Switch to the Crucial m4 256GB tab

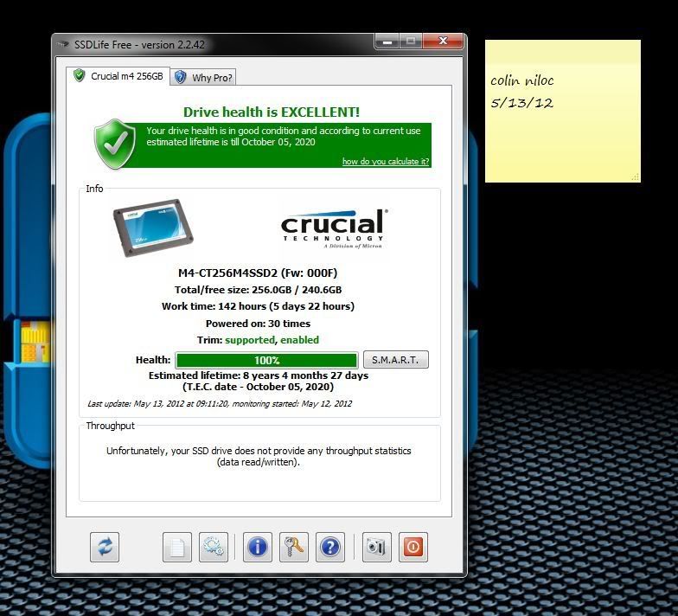pyautogui.click(x=118, y=76)
